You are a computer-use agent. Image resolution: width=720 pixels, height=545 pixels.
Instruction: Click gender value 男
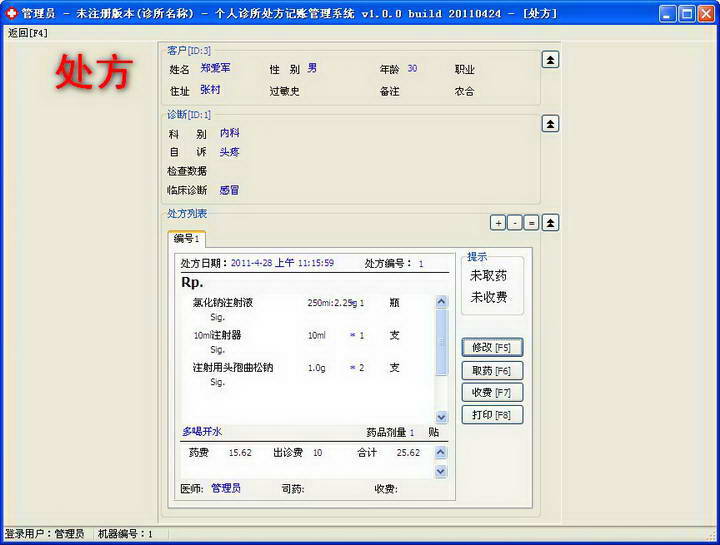click(x=312, y=68)
